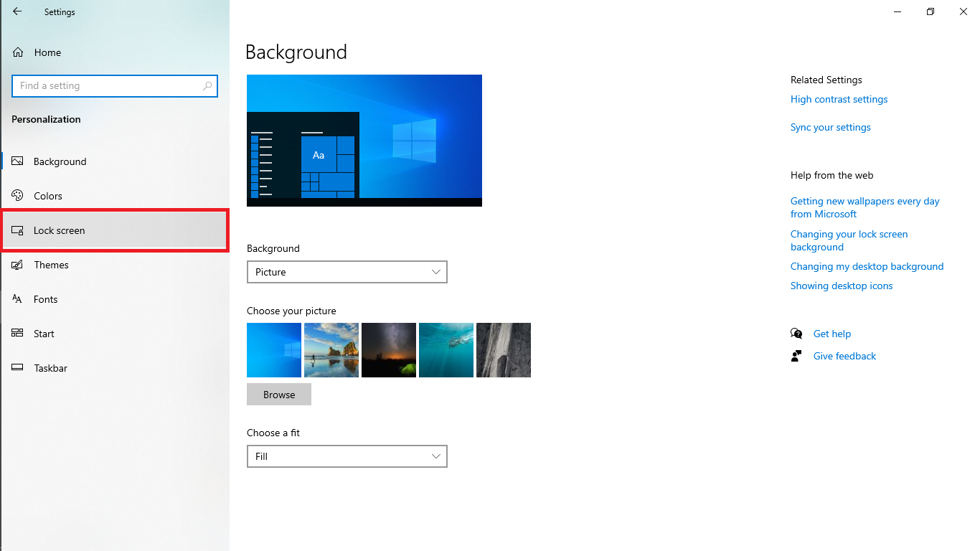Click Sync your settings link

click(x=830, y=127)
